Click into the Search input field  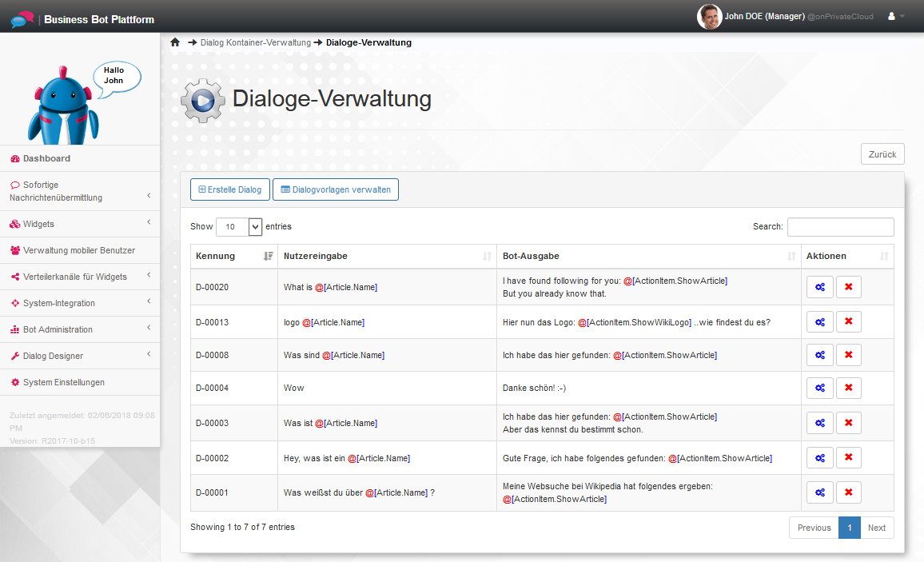coord(840,227)
